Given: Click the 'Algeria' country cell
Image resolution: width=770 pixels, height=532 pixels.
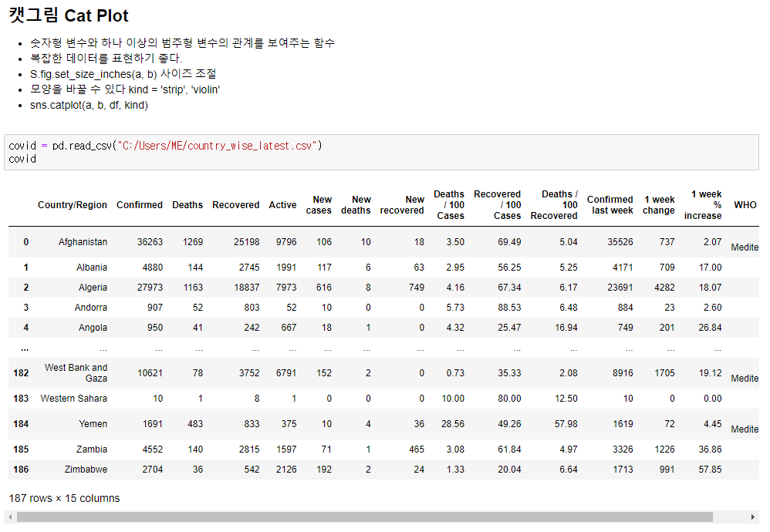Looking at the screenshot, I should pos(93,288).
